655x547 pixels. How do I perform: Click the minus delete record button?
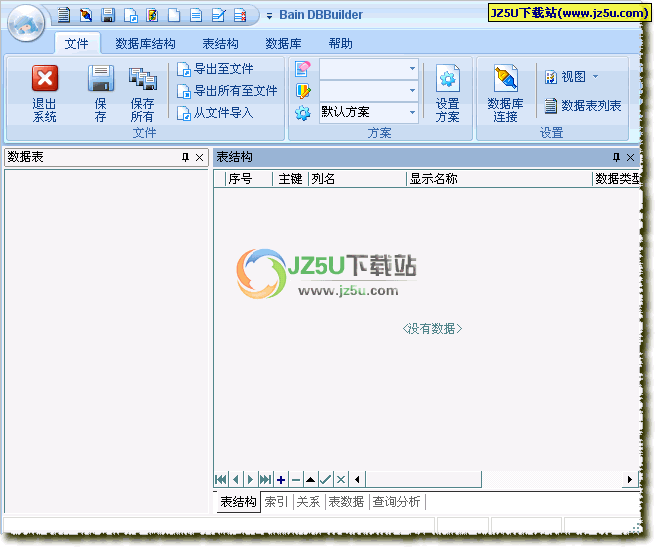(x=296, y=479)
